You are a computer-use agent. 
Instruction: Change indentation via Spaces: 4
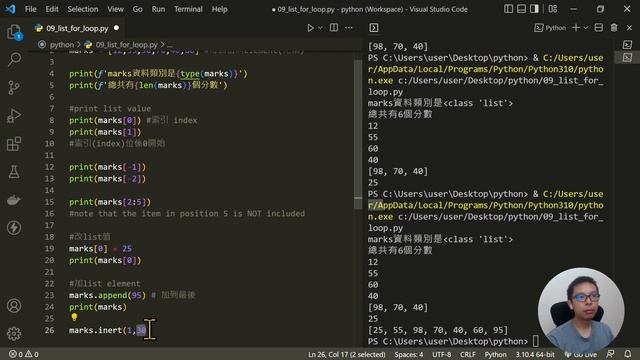pyautogui.click(x=409, y=354)
